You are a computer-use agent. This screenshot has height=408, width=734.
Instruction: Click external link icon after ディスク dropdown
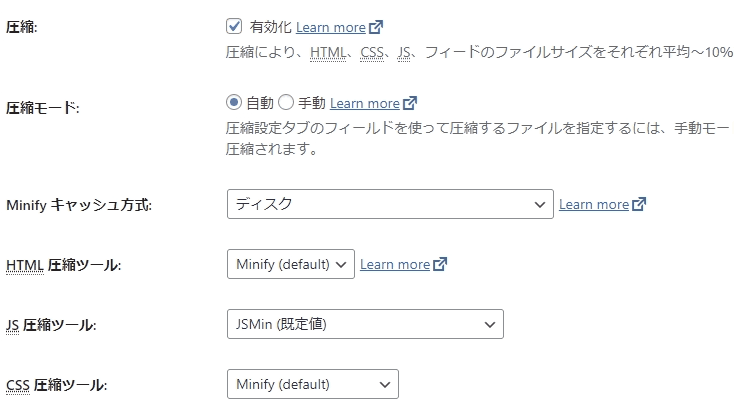(x=639, y=204)
